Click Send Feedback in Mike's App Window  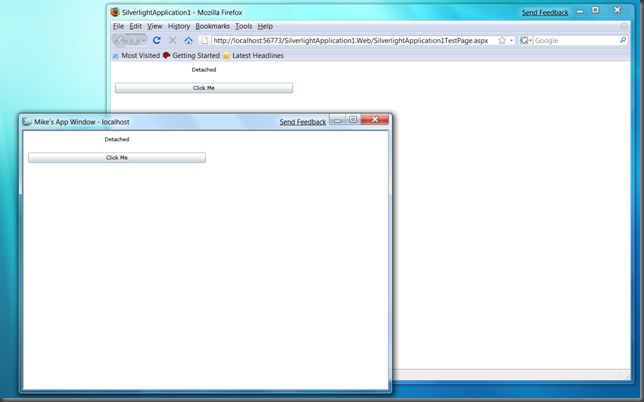(303, 122)
